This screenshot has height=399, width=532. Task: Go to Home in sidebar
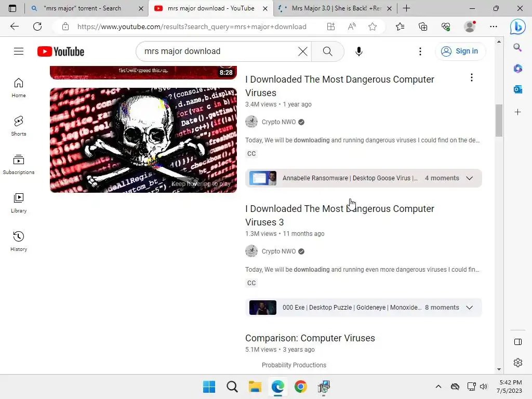[x=19, y=88]
